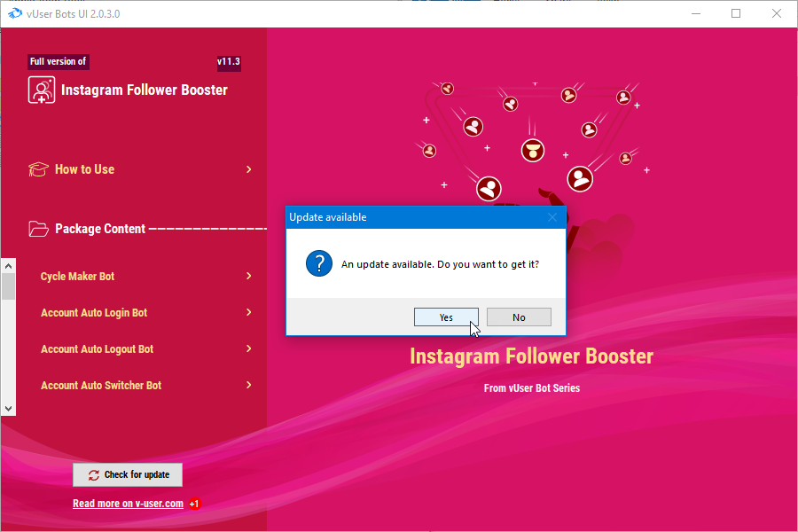Screen dimensions: 798x532
Task: Click the Package Content heading
Action: click(x=100, y=229)
